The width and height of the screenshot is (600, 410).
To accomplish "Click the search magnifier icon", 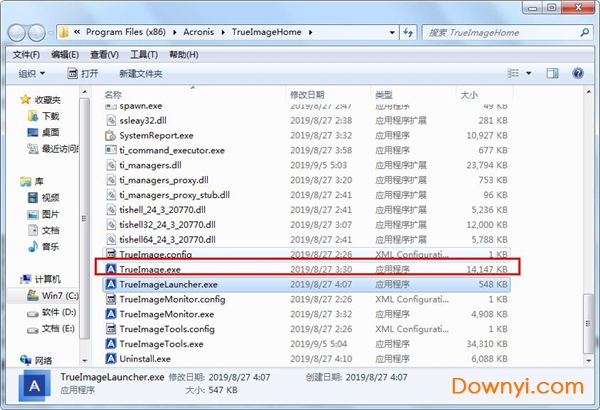I will pos(584,33).
